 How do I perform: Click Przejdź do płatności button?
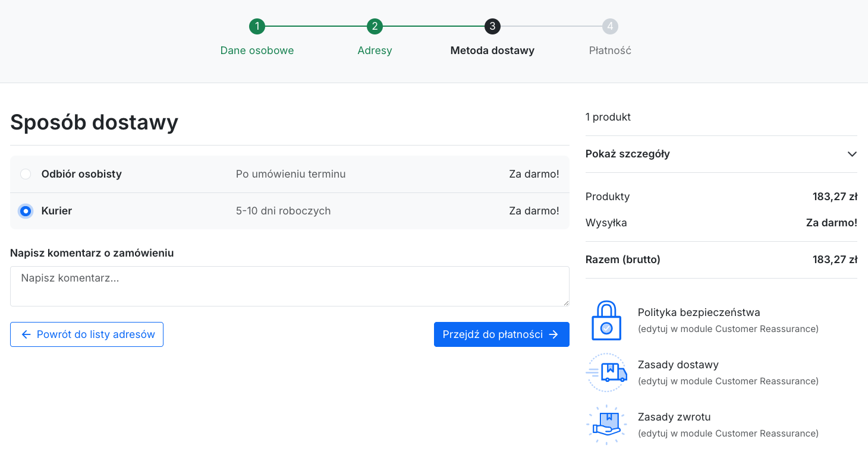(502, 334)
